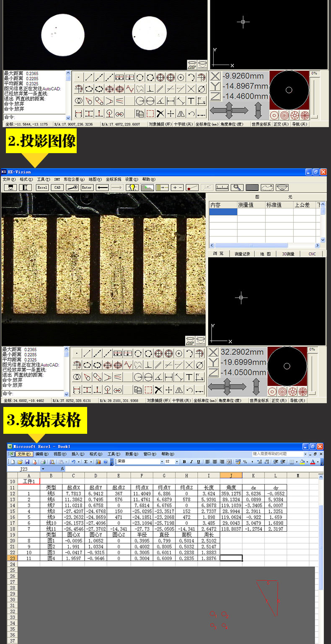Viewport: 331px width, 644px height.
Task: Toggle Underline formatting in Excel toolbar
Action: coord(198,461)
